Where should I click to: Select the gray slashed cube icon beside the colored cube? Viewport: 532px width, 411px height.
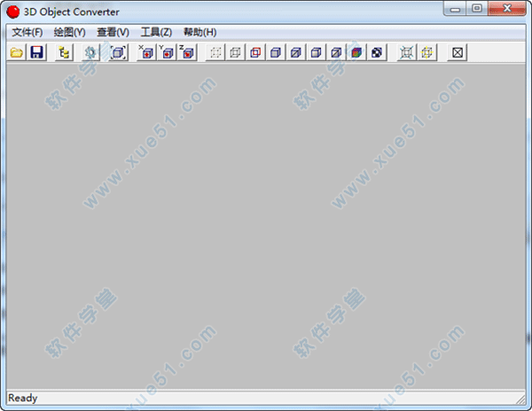pyautogui.click(x=336, y=52)
